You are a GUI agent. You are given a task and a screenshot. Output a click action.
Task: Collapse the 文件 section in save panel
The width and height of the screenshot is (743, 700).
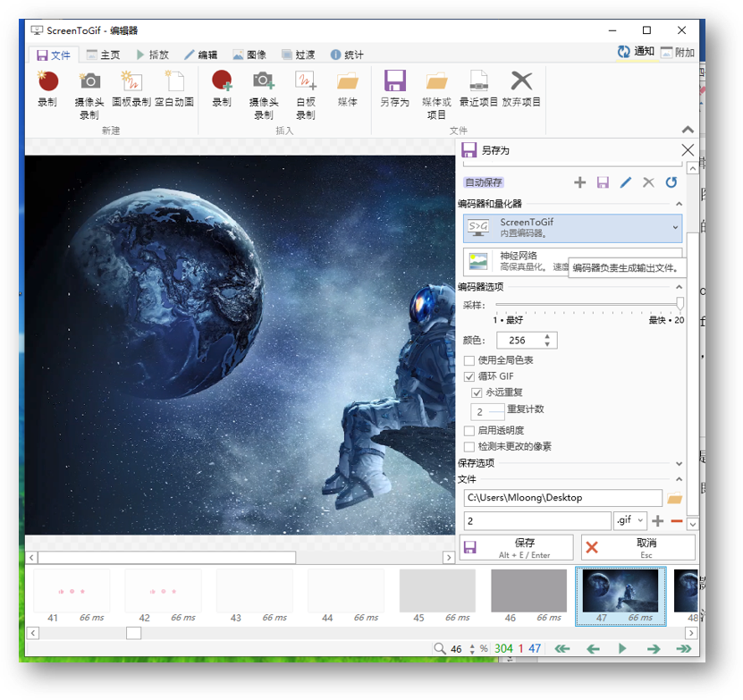tap(679, 479)
